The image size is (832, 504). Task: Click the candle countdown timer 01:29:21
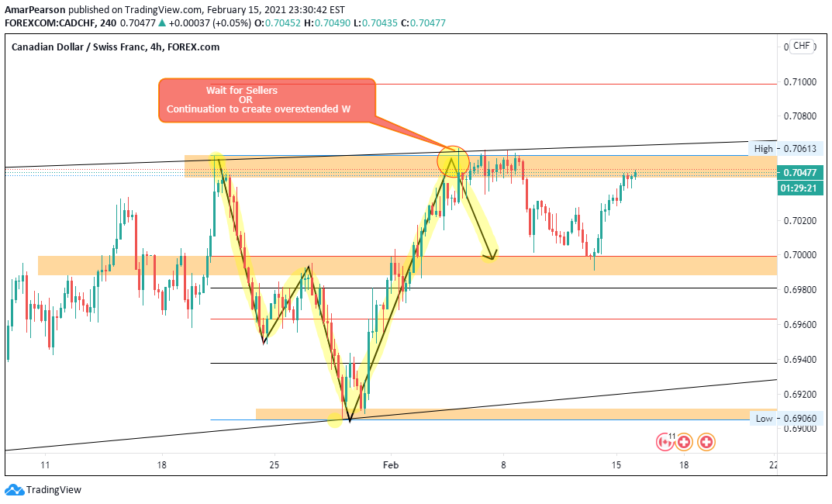pos(800,188)
